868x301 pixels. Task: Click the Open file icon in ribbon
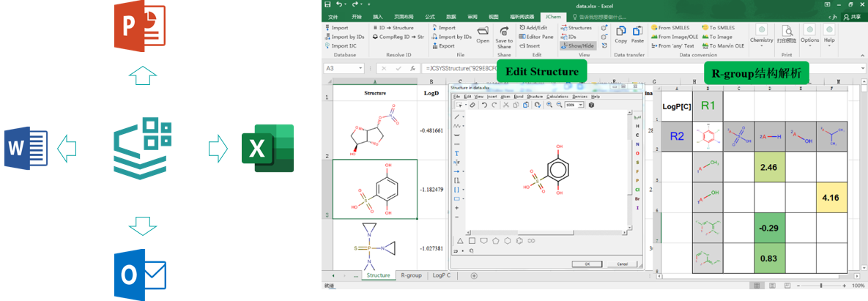(x=483, y=34)
